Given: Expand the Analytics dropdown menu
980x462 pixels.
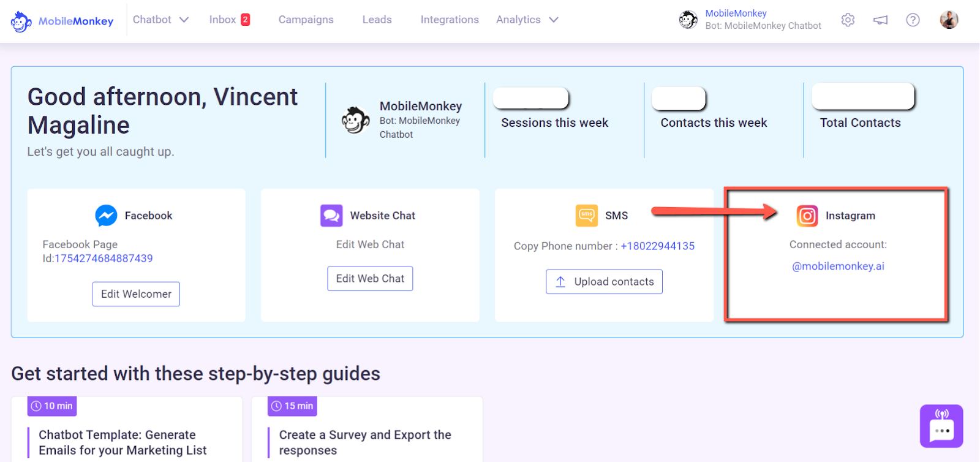Looking at the screenshot, I should point(527,20).
